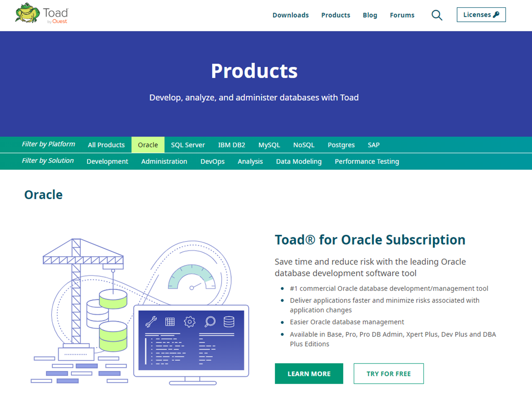The height and width of the screenshot is (405, 532).
Task: Filter by SAP platform
Action: (373, 145)
